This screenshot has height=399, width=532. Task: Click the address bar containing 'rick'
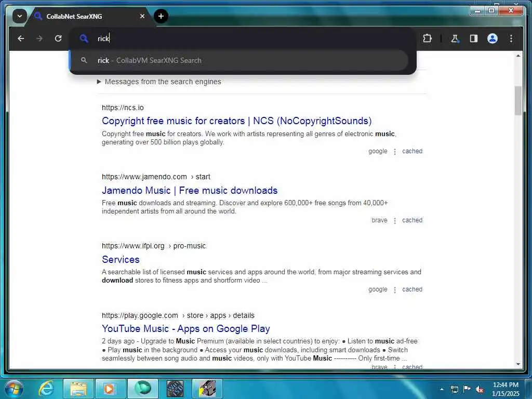click(242, 38)
